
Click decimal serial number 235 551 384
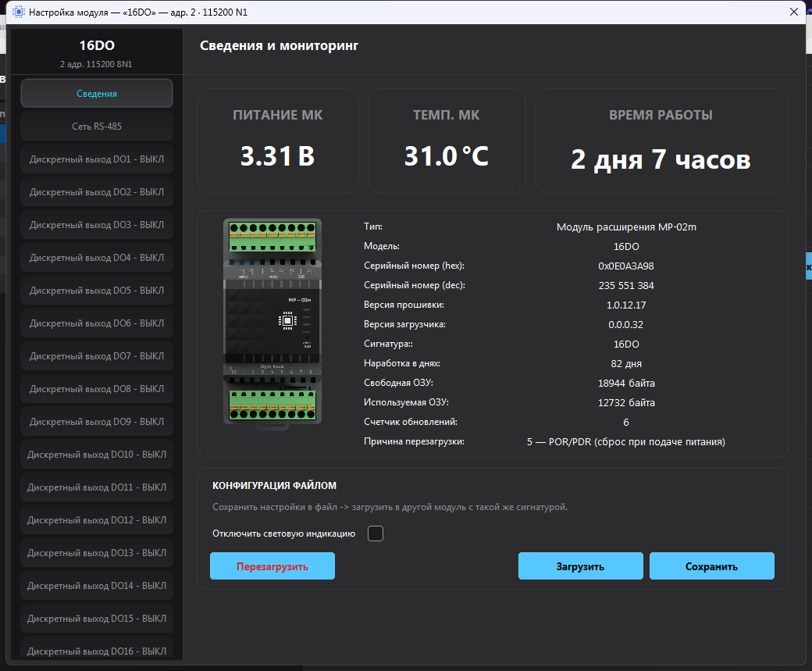click(x=626, y=285)
